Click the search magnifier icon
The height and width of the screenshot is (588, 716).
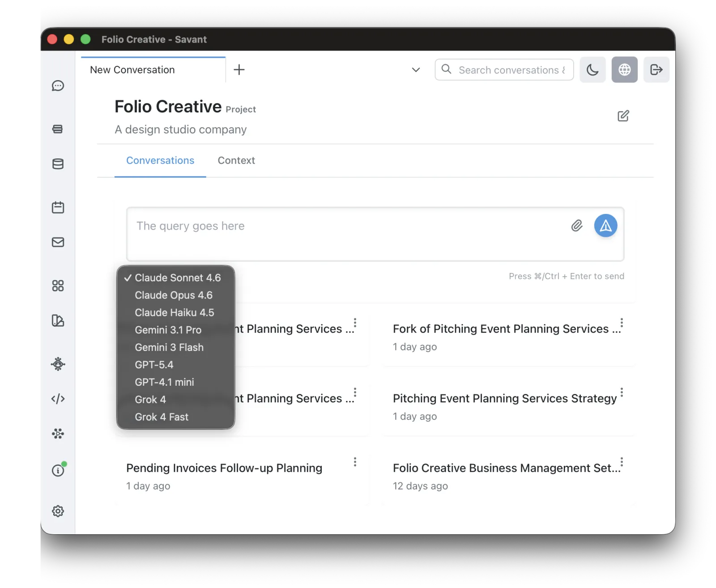tap(446, 69)
